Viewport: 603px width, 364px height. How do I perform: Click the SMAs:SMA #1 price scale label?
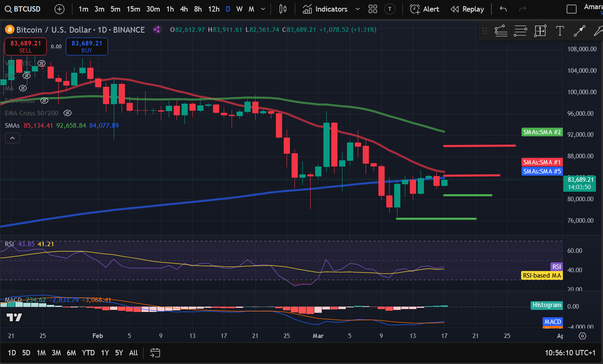coord(542,162)
